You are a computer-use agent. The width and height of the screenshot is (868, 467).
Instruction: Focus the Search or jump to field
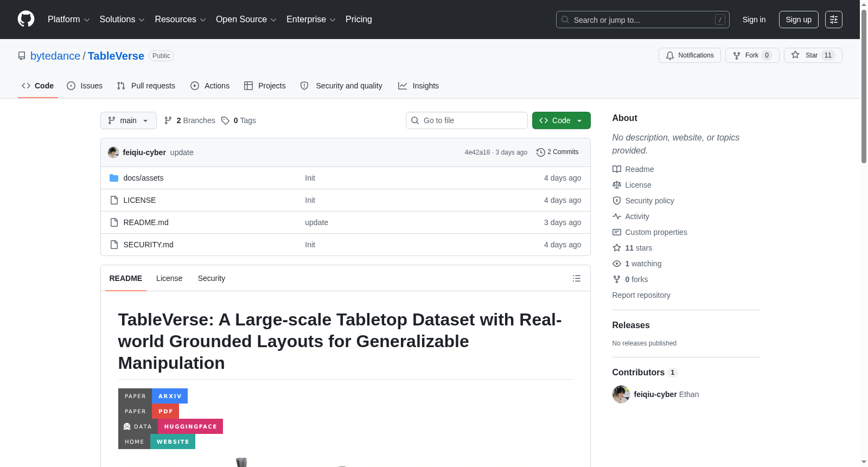642,20
